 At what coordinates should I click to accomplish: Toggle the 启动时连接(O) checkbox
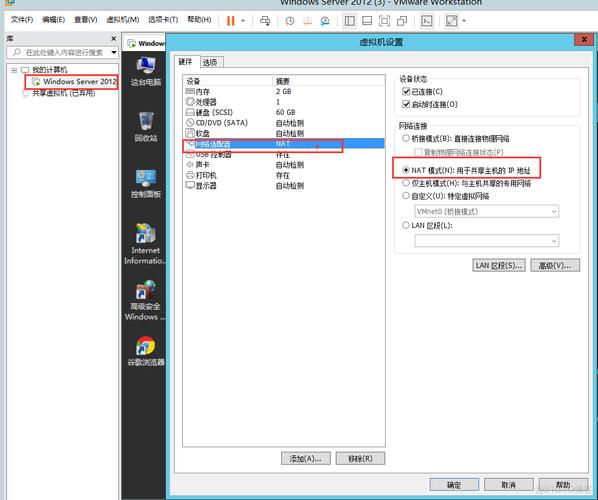click(x=406, y=104)
